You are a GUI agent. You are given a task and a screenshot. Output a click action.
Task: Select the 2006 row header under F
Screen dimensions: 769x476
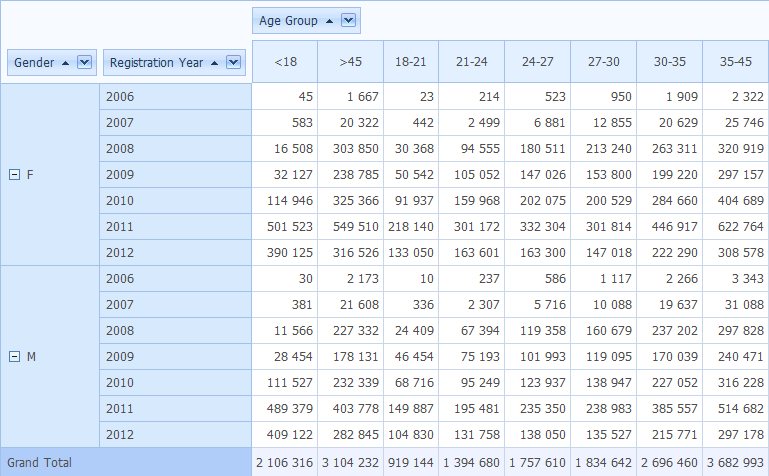[176, 97]
